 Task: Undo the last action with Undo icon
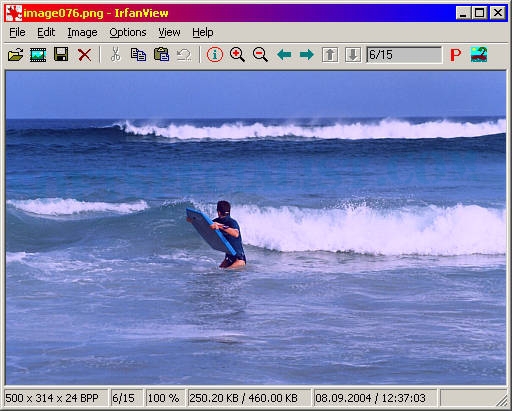point(184,55)
